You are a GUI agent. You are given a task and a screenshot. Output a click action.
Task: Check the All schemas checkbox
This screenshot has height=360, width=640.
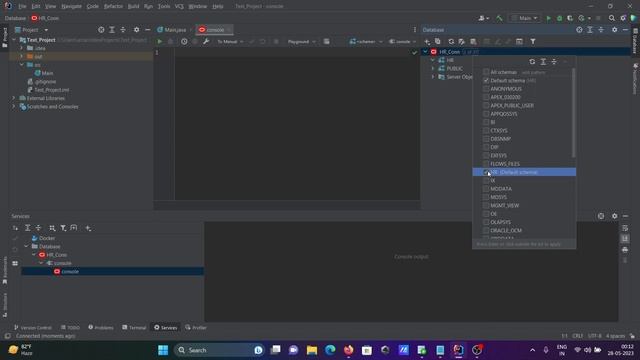486,72
